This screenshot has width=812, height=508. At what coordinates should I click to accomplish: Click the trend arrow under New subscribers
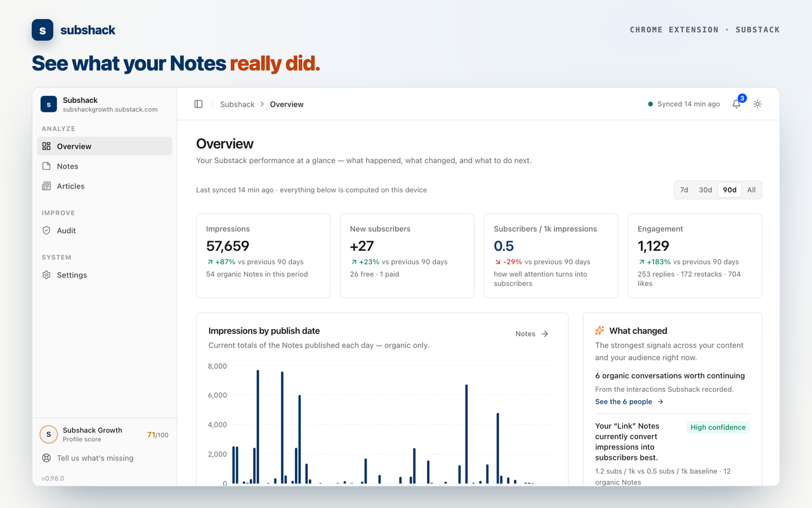pyautogui.click(x=353, y=262)
